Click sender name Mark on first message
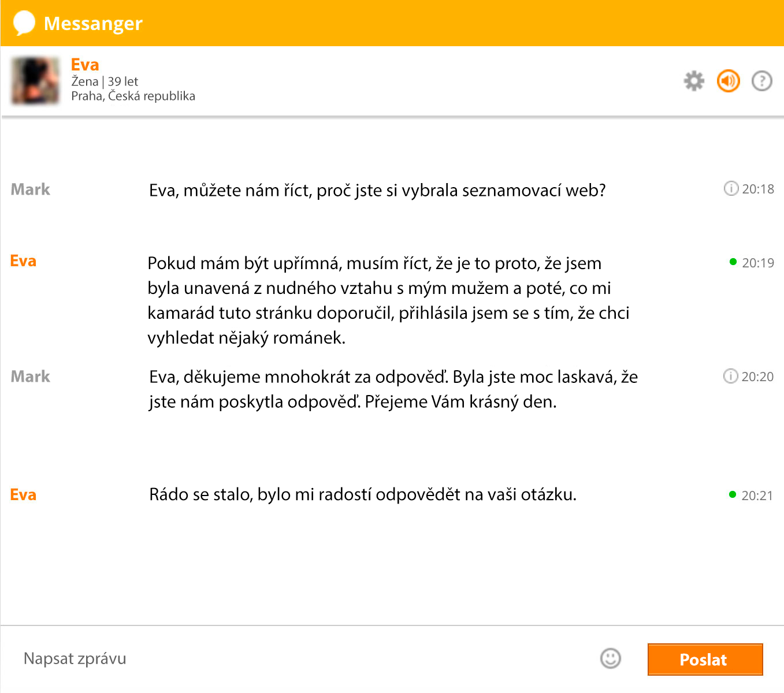The image size is (784, 693). 31,189
